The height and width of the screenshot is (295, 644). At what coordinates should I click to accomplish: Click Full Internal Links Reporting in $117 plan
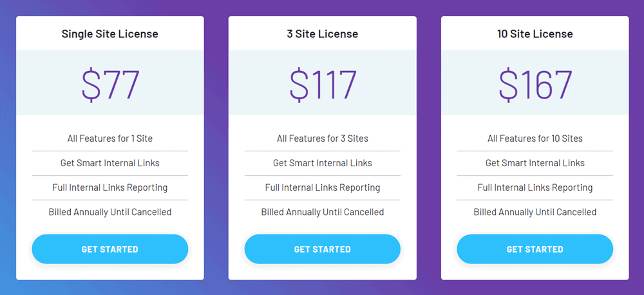323,188
